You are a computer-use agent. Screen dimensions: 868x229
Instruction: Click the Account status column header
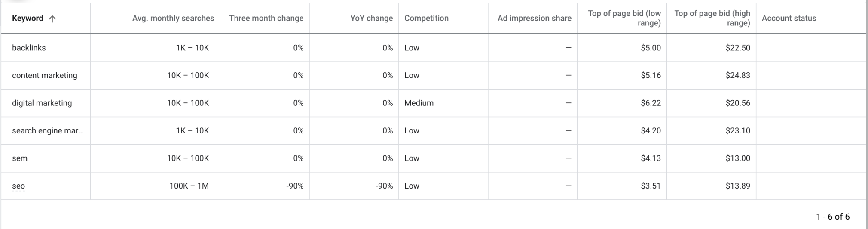point(789,18)
